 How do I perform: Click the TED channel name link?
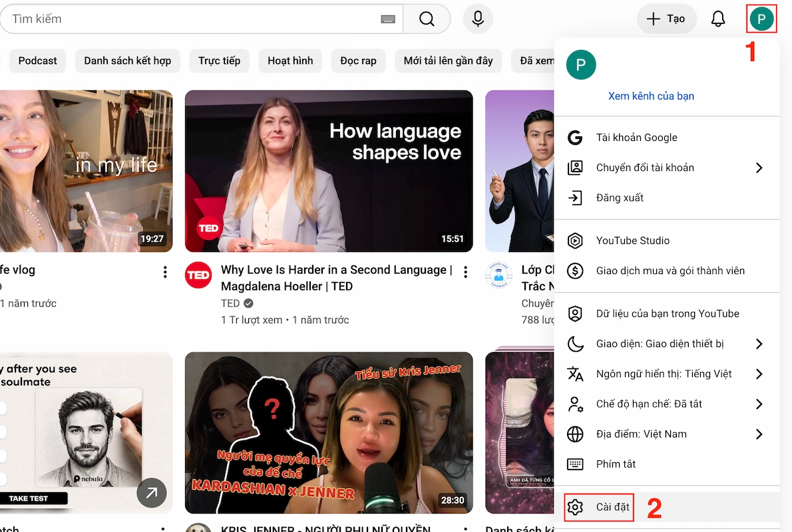click(230, 303)
